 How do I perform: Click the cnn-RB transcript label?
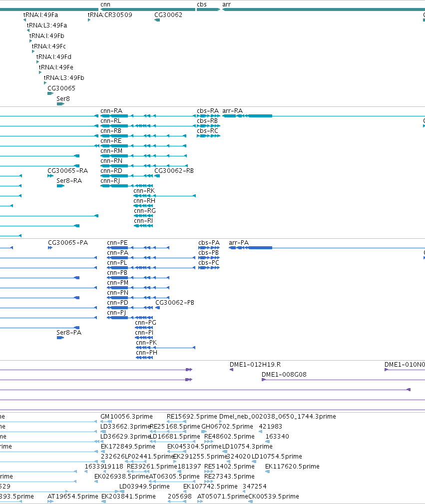[x=111, y=131]
